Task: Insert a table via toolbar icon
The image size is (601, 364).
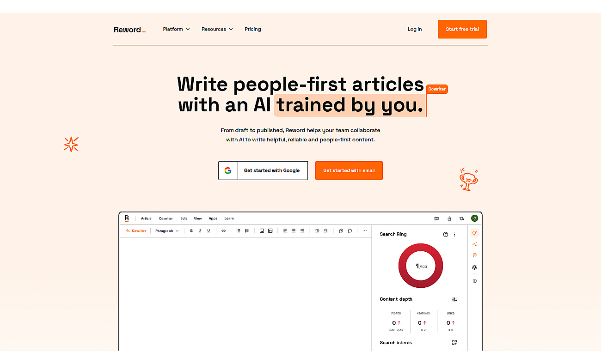Action: coord(270,231)
